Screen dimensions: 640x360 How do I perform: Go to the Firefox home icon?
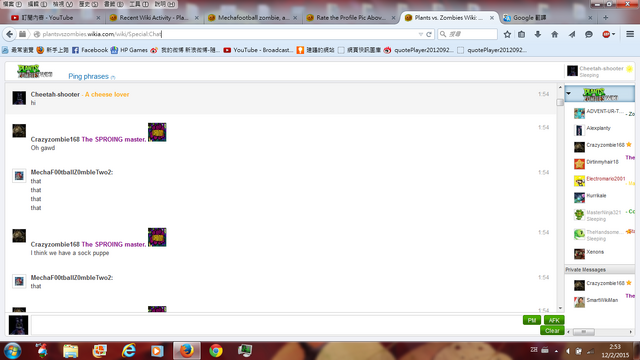[x=554, y=34]
